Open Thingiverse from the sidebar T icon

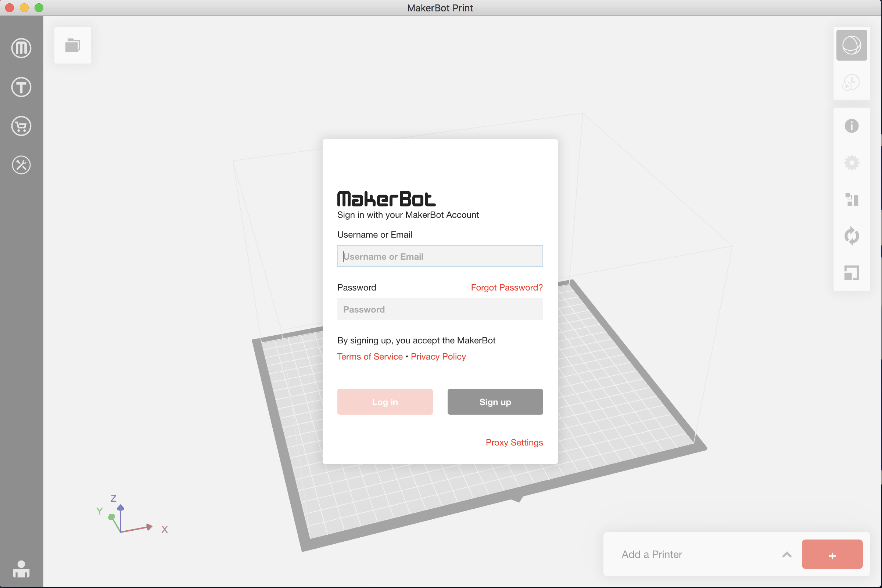(21, 87)
